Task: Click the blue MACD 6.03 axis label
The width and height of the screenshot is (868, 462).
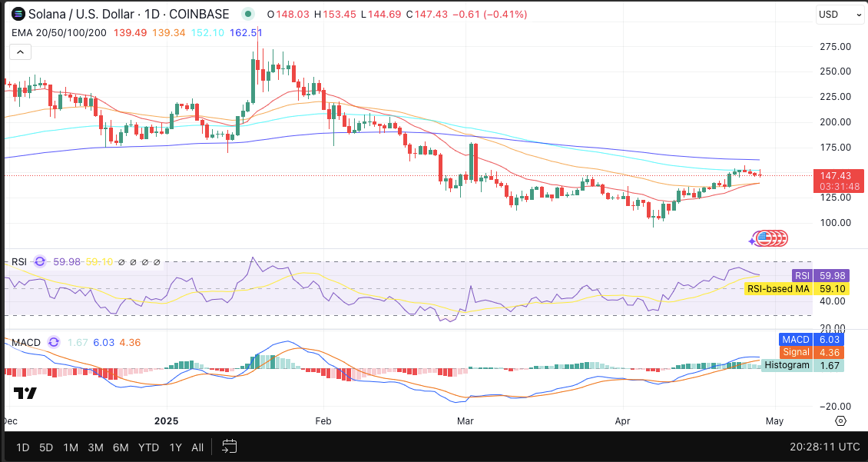Action: pyautogui.click(x=811, y=339)
